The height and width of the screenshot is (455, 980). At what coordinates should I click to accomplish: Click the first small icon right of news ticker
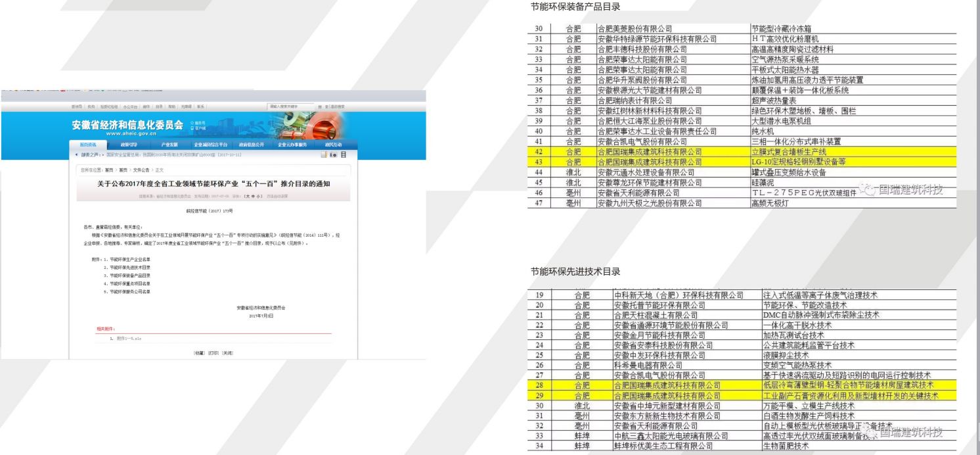pos(324,155)
